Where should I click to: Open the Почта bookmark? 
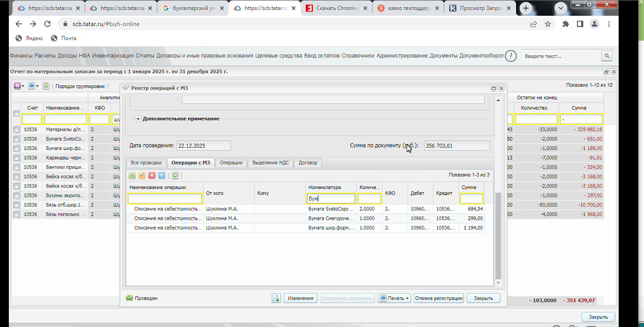coord(63,38)
